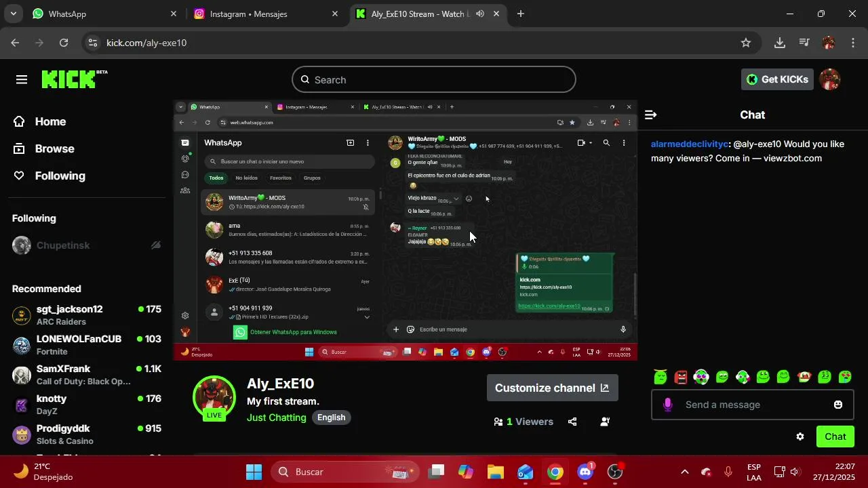Open recommended channel Prodigyddk
Image resolution: width=868 pixels, height=488 pixels.
[87, 434]
